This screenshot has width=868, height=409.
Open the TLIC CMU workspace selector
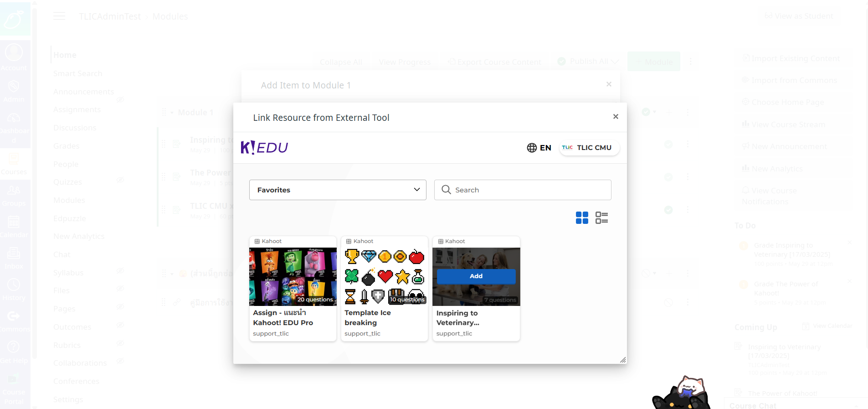pyautogui.click(x=589, y=148)
